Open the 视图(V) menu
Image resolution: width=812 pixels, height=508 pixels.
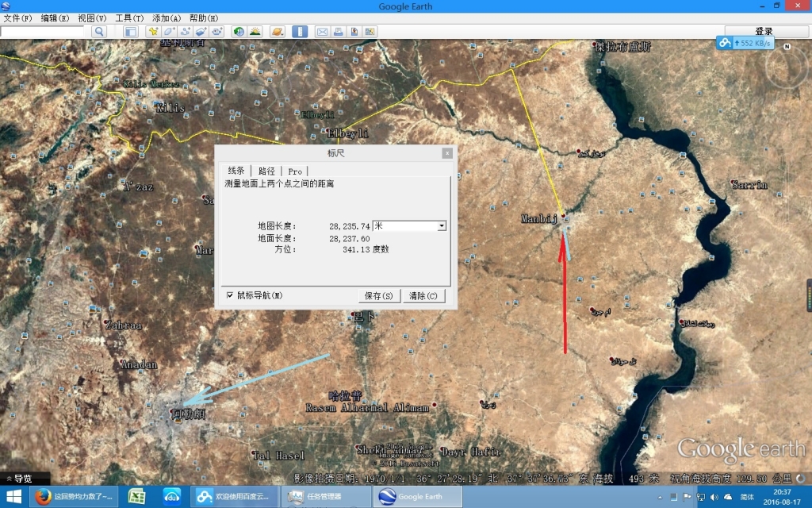(x=92, y=18)
